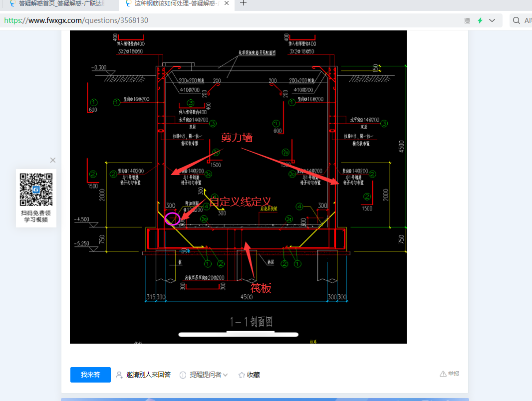Click the QR code image for free videos
This screenshot has width=532, height=401.
(36, 190)
